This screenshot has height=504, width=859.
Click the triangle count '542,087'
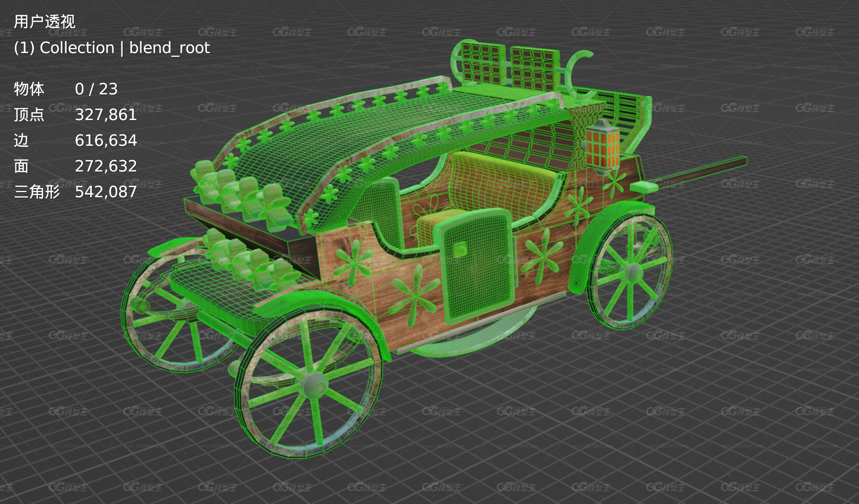106,192
